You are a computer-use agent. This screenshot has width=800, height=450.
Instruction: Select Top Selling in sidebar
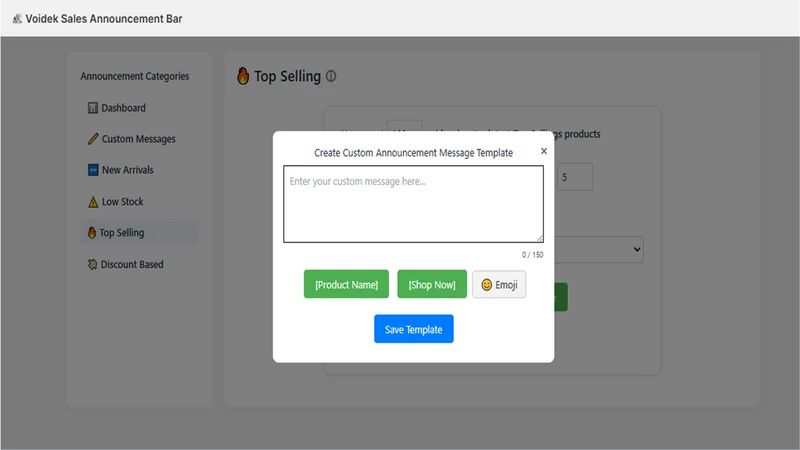point(139,233)
